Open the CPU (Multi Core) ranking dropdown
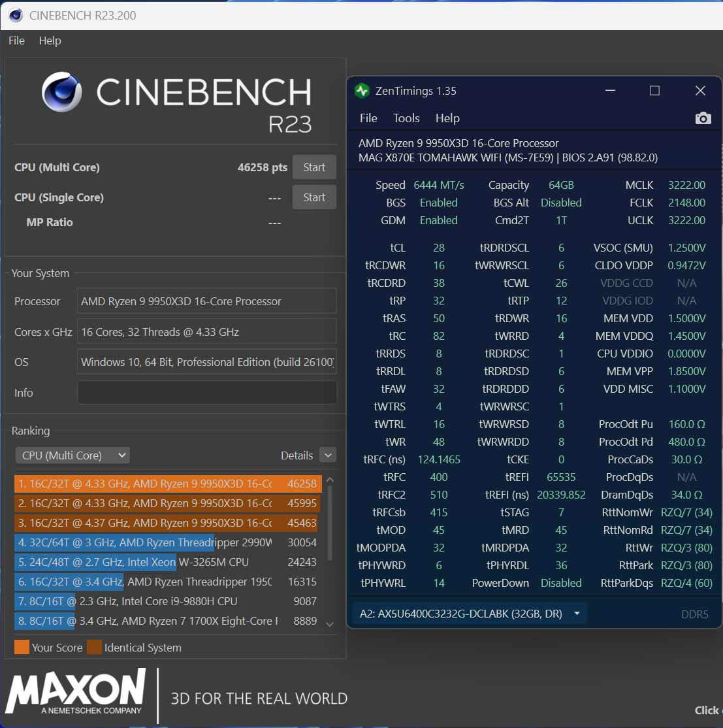The height and width of the screenshot is (728, 723). pyautogui.click(x=72, y=455)
